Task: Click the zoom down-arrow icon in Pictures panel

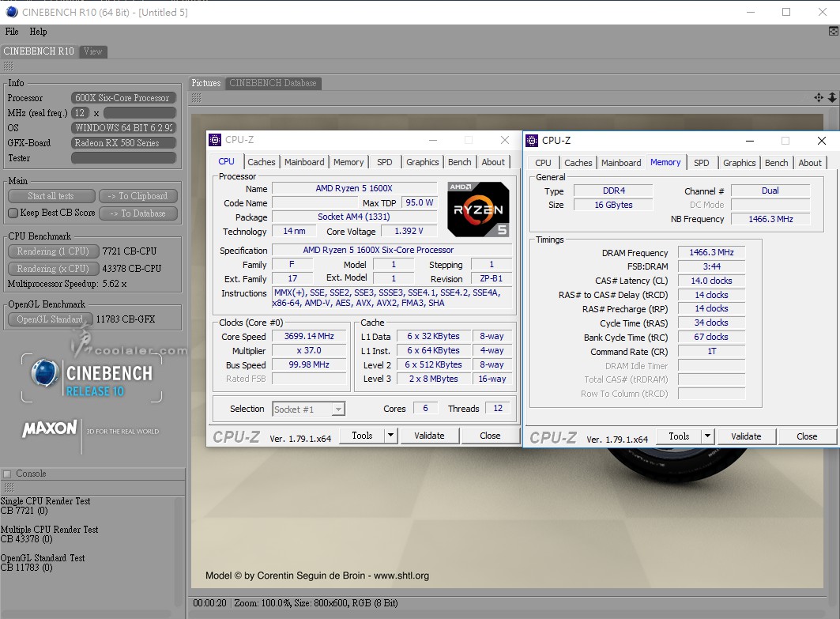Action: [832, 97]
